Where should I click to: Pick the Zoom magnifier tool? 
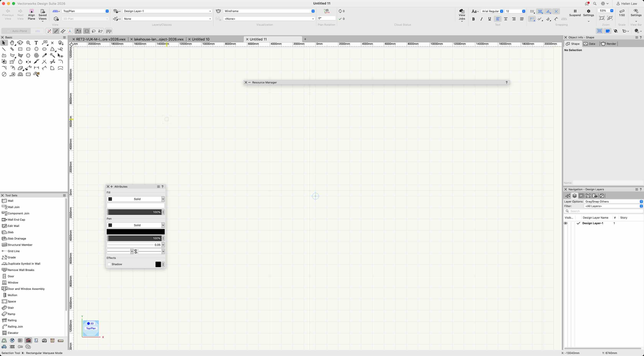[x=28, y=43]
